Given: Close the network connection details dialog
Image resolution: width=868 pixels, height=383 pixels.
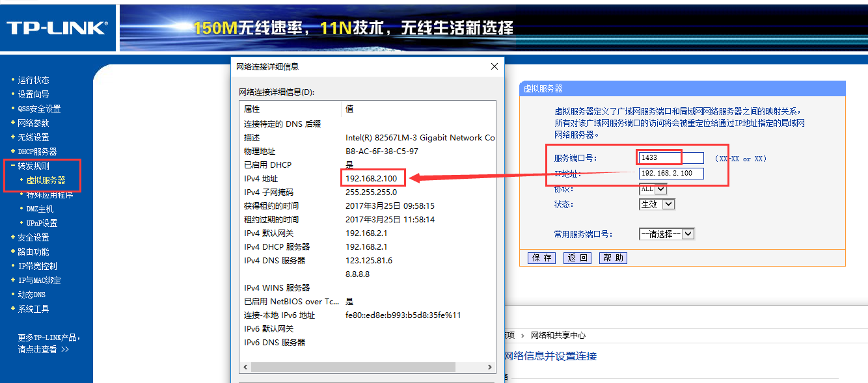Looking at the screenshot, I should click(494, 66).
